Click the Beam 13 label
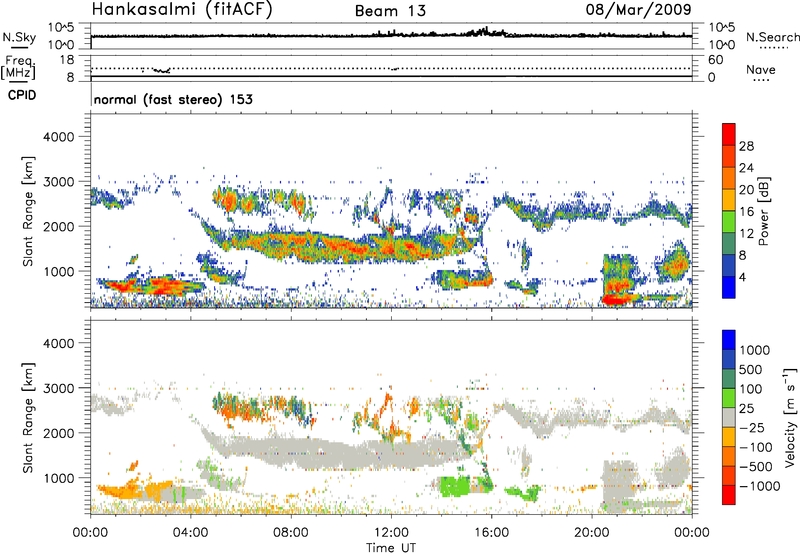The image size is (800, 554). pyautogui.click(x=390, y=11)
